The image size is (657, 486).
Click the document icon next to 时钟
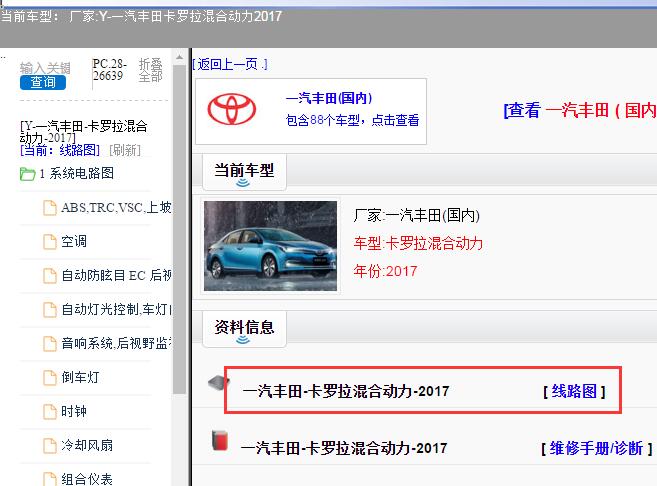[50, 411]
